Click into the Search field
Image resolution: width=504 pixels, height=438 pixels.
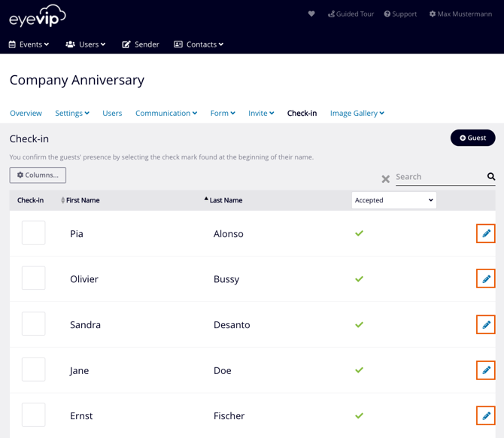point(439,177)
